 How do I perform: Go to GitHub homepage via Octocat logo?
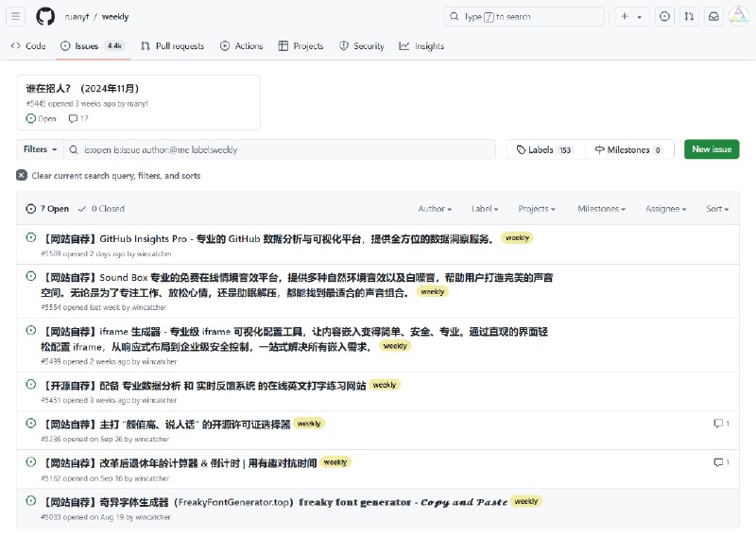[x=45, y=16]
